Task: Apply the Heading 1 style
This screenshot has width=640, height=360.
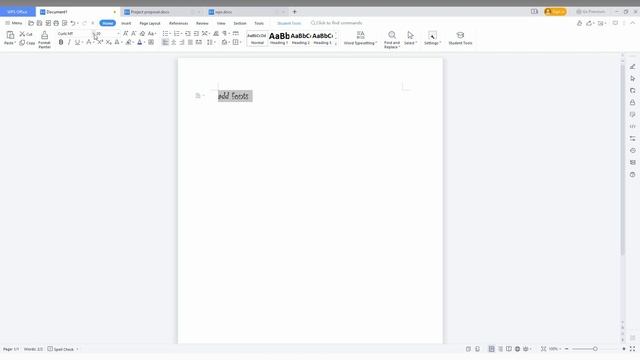Action: pos(279,38)
